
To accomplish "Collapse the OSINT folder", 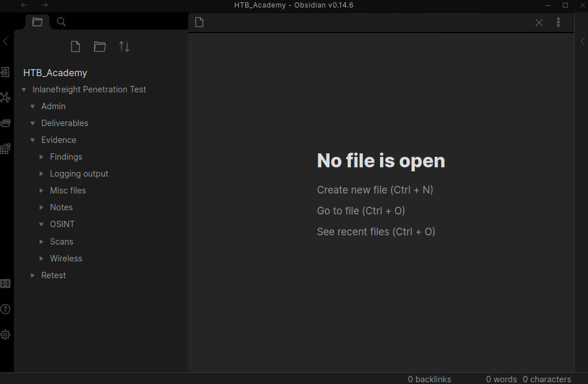I will 42,224.
